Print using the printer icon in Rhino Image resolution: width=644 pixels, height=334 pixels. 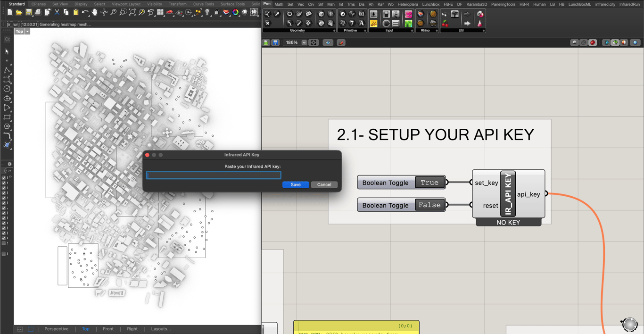(x=38, y=12)
